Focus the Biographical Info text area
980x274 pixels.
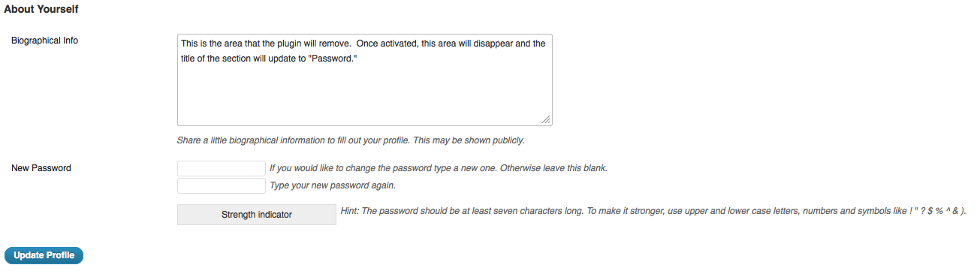click(365, 79)
